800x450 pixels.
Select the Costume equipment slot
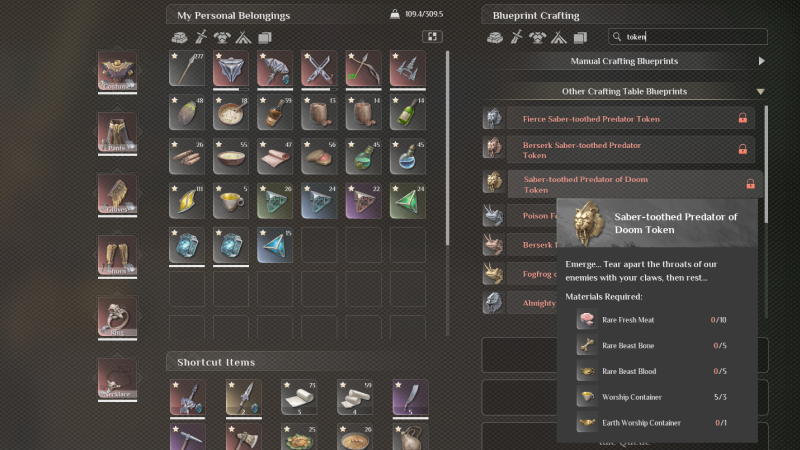(117, 71)
